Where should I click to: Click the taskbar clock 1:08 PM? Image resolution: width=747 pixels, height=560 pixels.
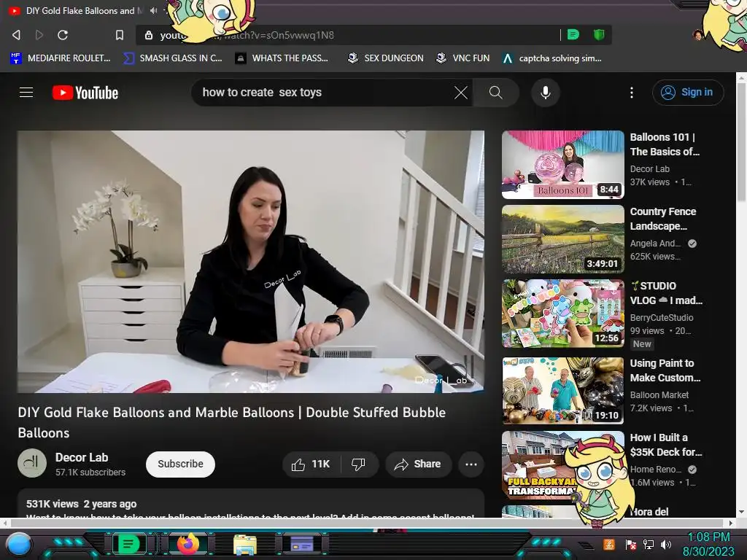[709, 544]
